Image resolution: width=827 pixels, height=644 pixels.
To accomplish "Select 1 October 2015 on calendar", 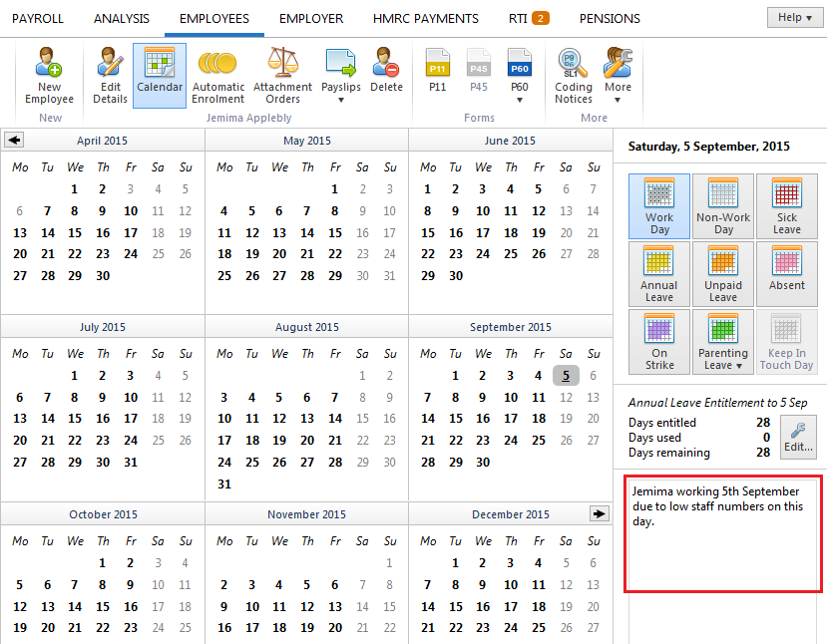I will pyautogui.click(x=103, y=563).
